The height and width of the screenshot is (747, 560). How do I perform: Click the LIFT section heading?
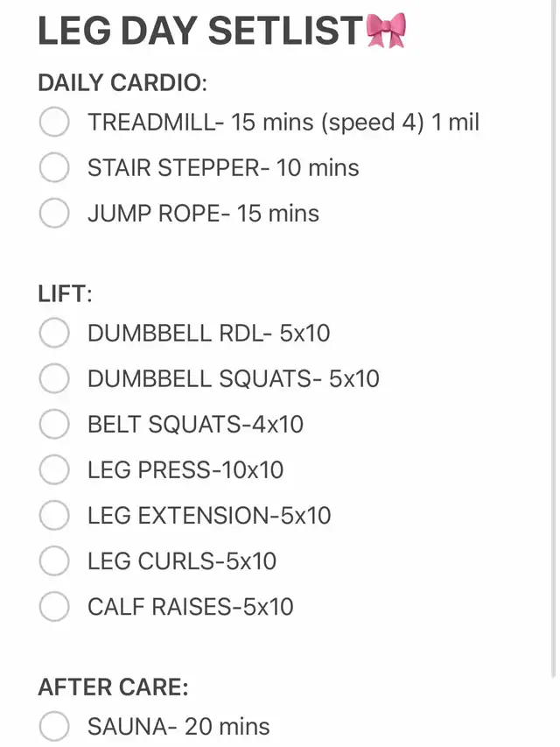66,293
